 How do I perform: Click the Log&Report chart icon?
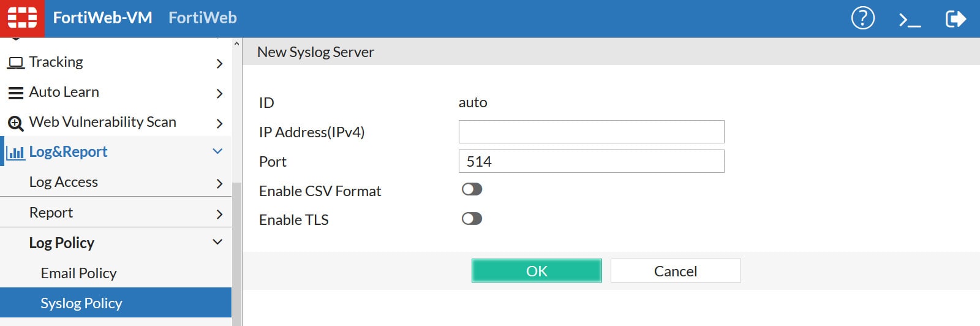(x=16, y=152)
